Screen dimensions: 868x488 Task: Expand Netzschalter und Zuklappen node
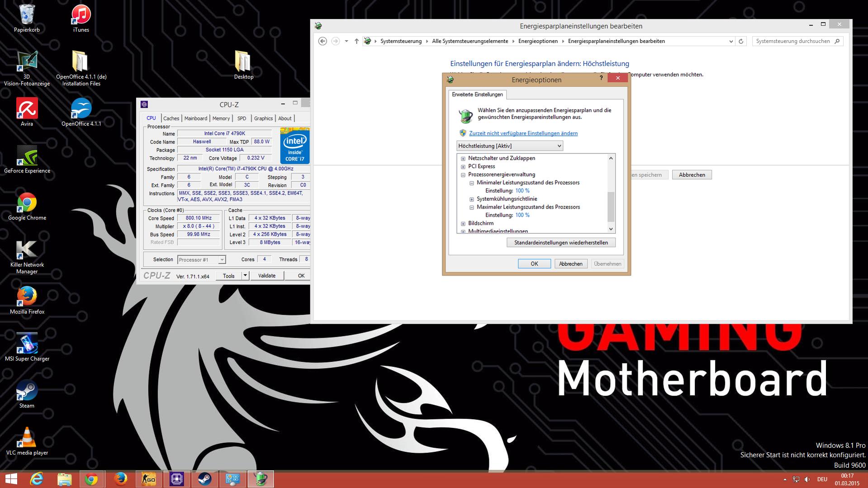coord(463,159)
